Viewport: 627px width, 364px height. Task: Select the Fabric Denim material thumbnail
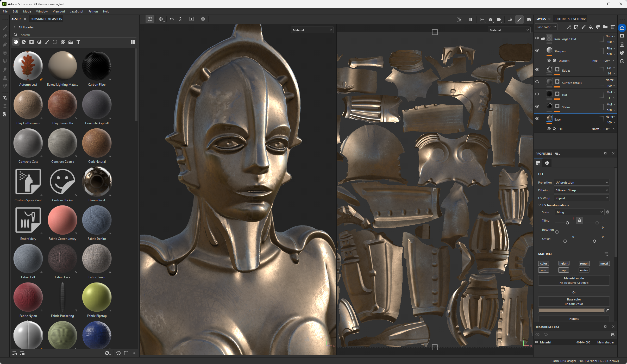click(97, 220)
